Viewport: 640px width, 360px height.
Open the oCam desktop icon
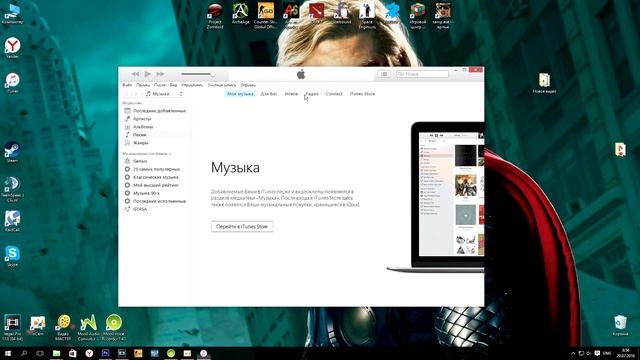[38, 326]
